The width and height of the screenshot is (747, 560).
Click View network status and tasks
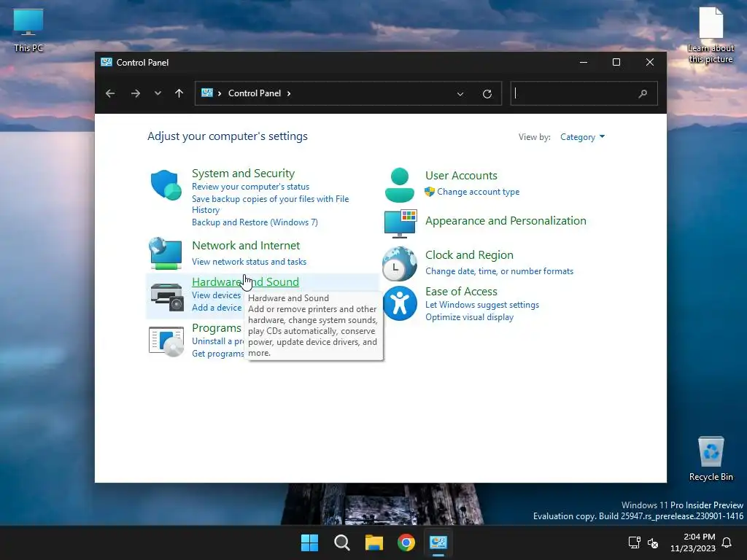[249, 262]
